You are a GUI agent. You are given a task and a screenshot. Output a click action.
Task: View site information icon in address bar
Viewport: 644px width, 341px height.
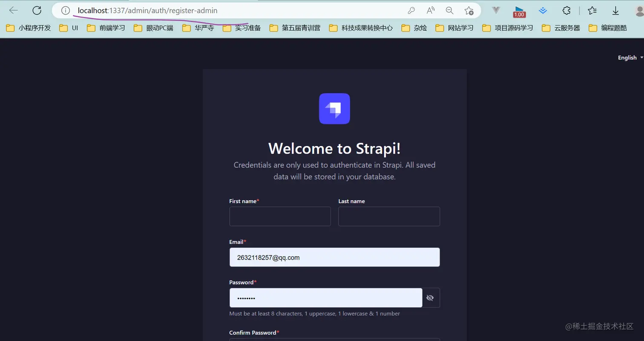(x=65, y=11)
